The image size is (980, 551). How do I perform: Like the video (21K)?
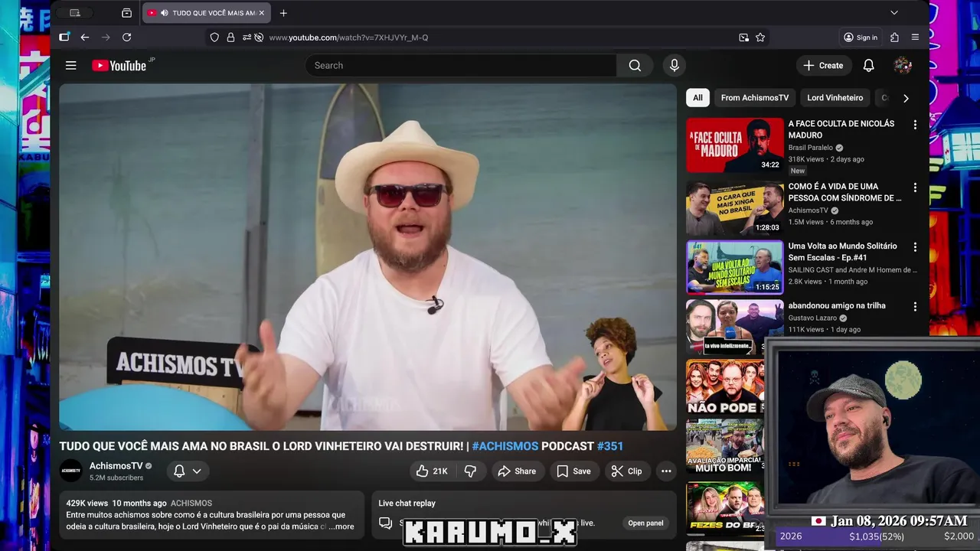click(432, 471)
